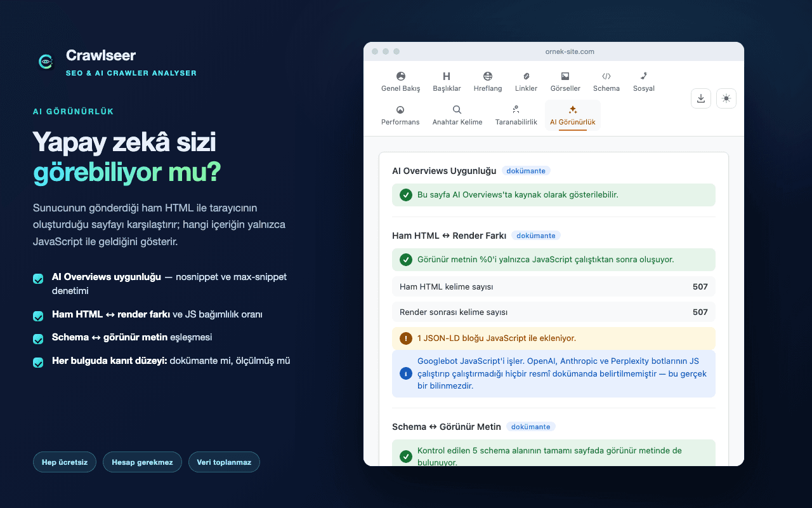The width and height of the screenshot is (812, 508).
Task: Click the orange warning icon in JSON-LD notice
Action: point(406,338)
